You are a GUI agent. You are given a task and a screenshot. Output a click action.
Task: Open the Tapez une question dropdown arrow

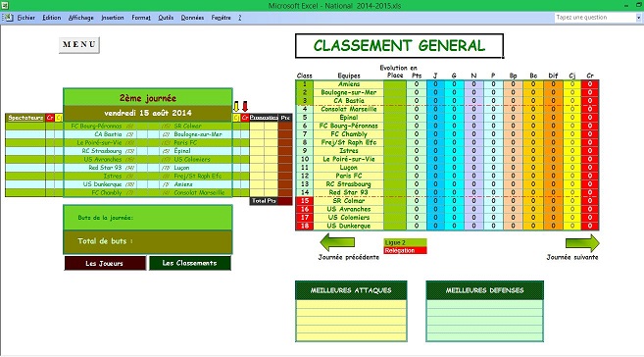click(639, 18)
